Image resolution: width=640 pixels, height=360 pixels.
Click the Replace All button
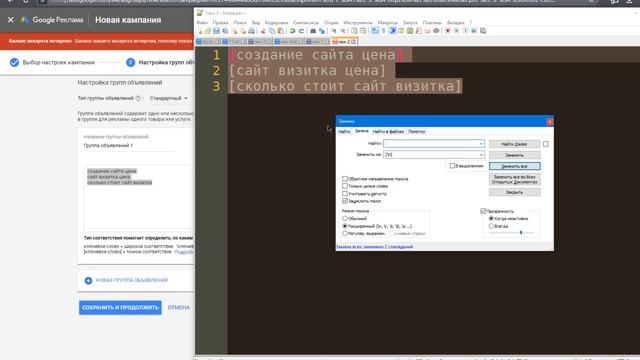(x=514, y=166)
